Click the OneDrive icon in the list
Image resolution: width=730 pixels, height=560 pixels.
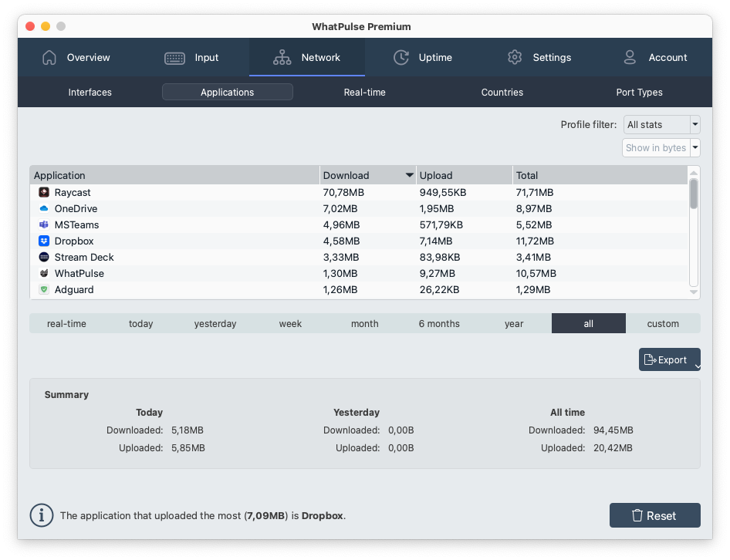click(43, 208)
